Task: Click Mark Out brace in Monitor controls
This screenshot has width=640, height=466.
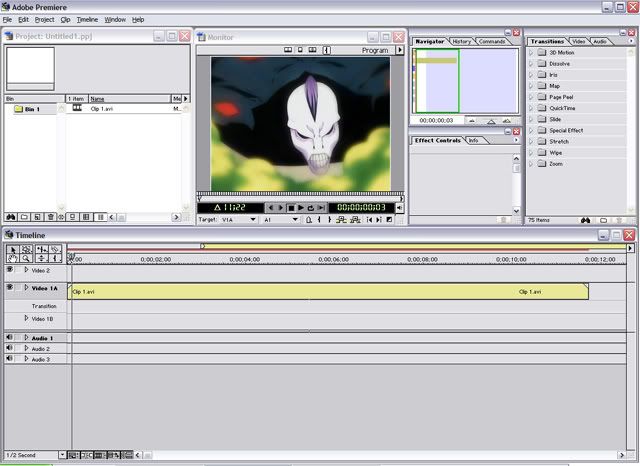Action: click(329, 220)
